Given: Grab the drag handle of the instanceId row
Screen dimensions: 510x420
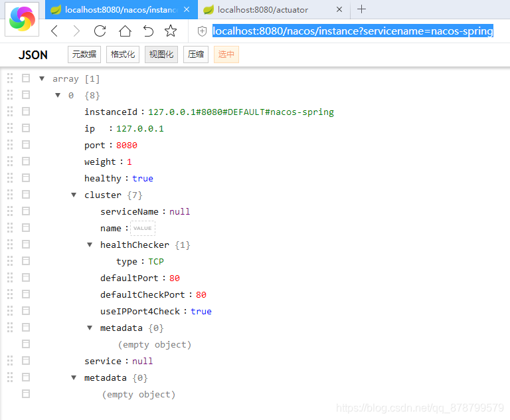Looking at the screenshot, I should pos(10,112).
